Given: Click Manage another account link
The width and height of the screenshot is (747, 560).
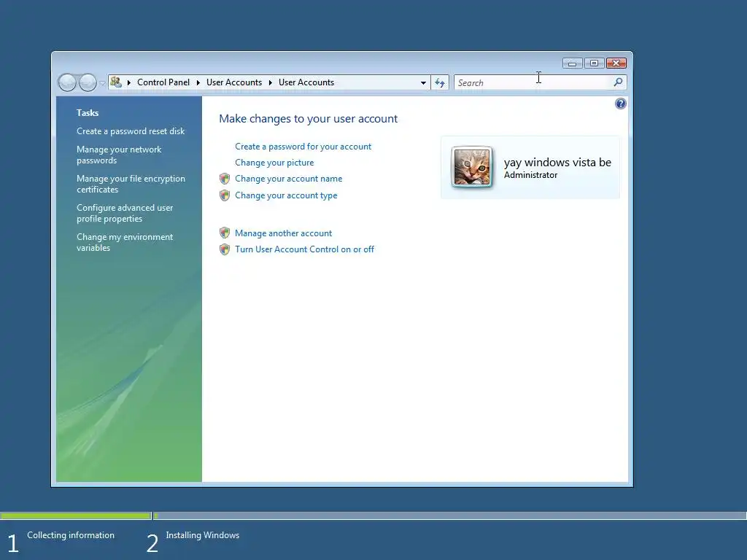Looking at the screenshot, I should coord(283,233).
